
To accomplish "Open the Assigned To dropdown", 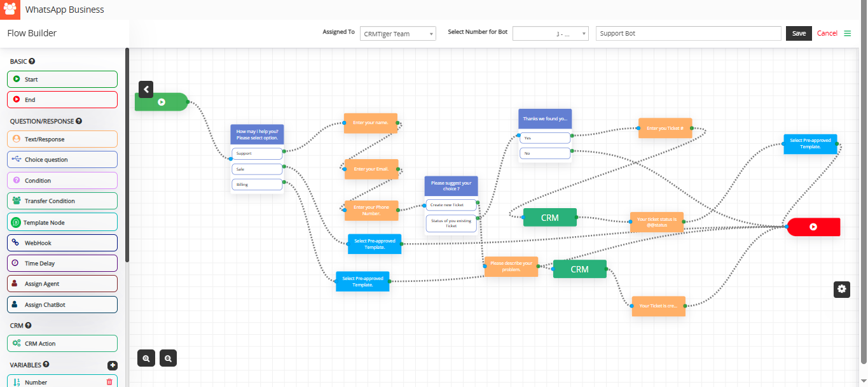I will click(397, 34).
